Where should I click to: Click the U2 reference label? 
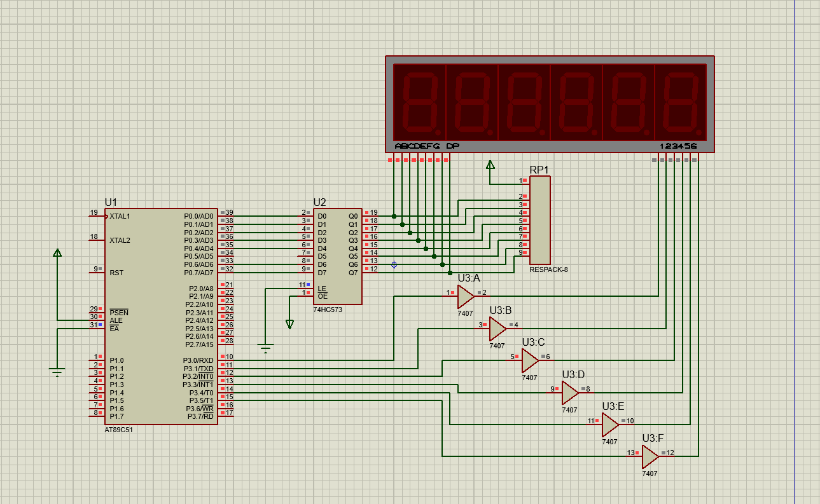pyautogui.click(x=319, y=202)
